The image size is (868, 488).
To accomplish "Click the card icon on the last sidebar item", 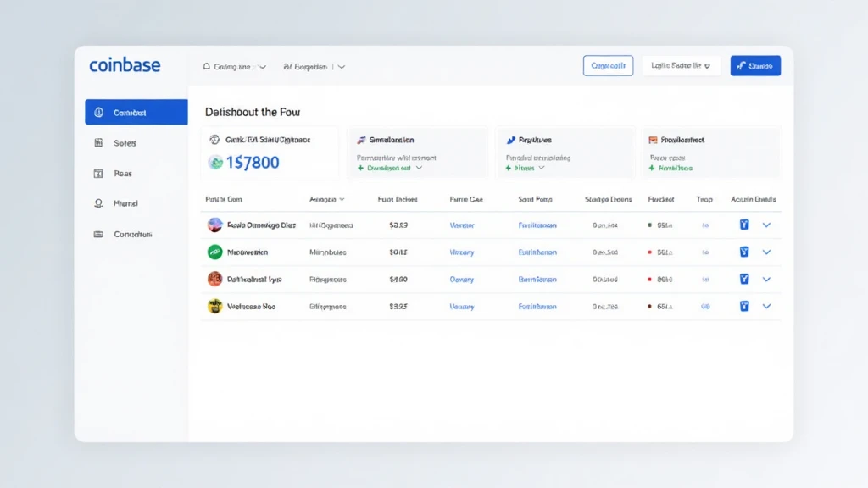I will (98, 234).
